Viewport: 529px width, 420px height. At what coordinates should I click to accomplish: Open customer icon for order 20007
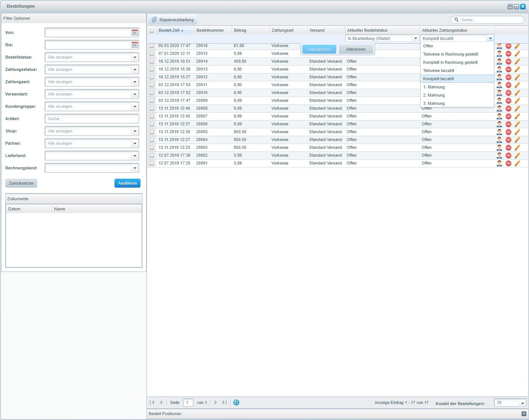click(x=499, y=116)
